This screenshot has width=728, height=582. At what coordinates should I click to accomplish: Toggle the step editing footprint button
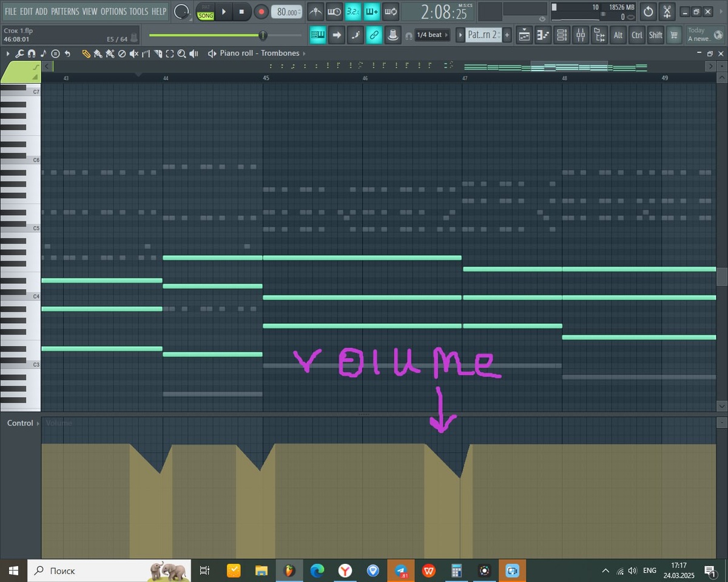[x=356, y=35]
